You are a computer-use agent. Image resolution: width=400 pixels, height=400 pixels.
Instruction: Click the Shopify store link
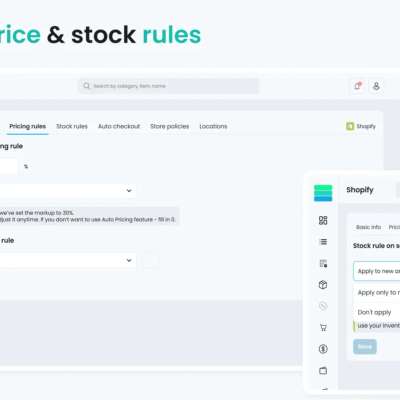pyautogui.click(x=361, y=126)
